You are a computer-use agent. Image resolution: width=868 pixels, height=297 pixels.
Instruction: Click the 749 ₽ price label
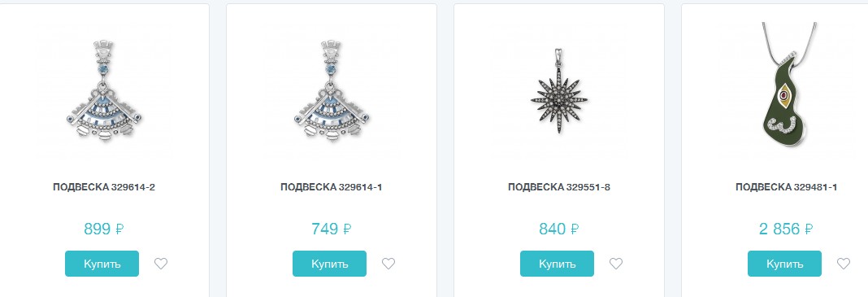[332, 229]
